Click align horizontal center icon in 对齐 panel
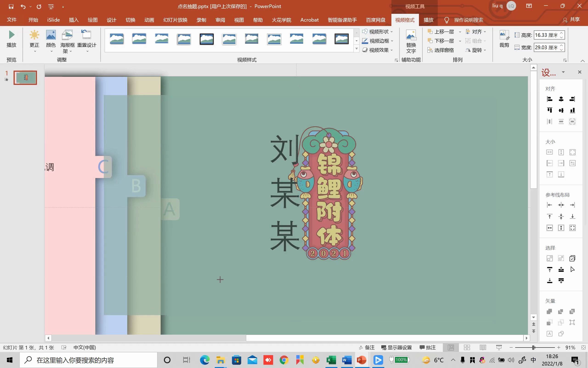 pyautogui.click(x=561, y=99)
